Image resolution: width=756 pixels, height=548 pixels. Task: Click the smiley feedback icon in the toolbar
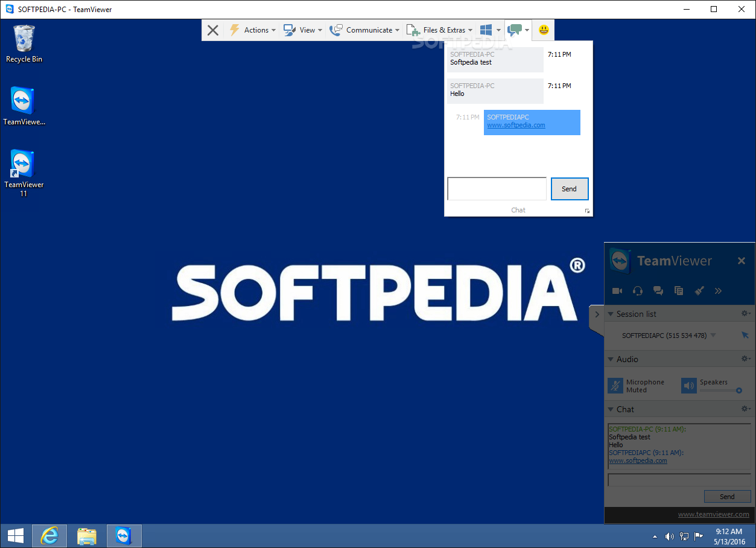[544, 30]
